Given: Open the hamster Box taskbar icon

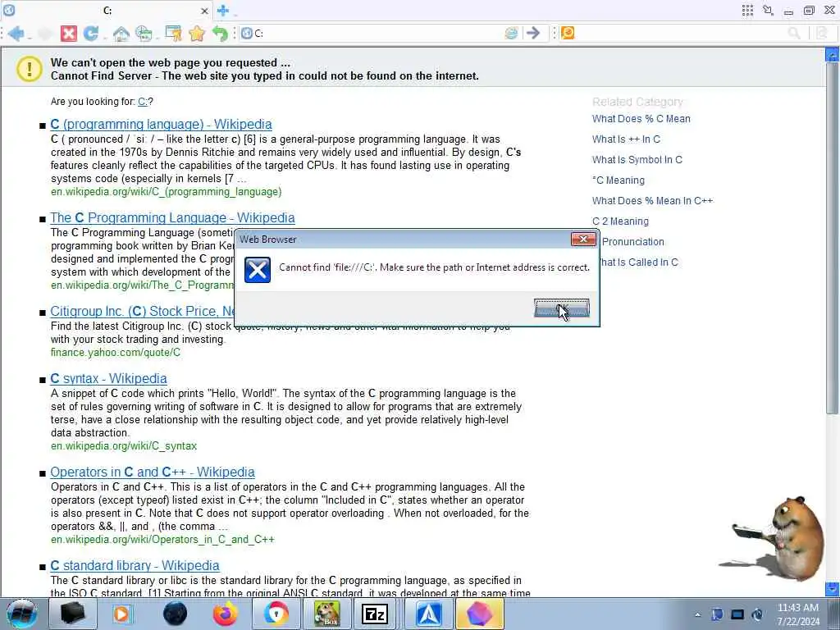Looking at the screenshot, I should coord(326,614).
